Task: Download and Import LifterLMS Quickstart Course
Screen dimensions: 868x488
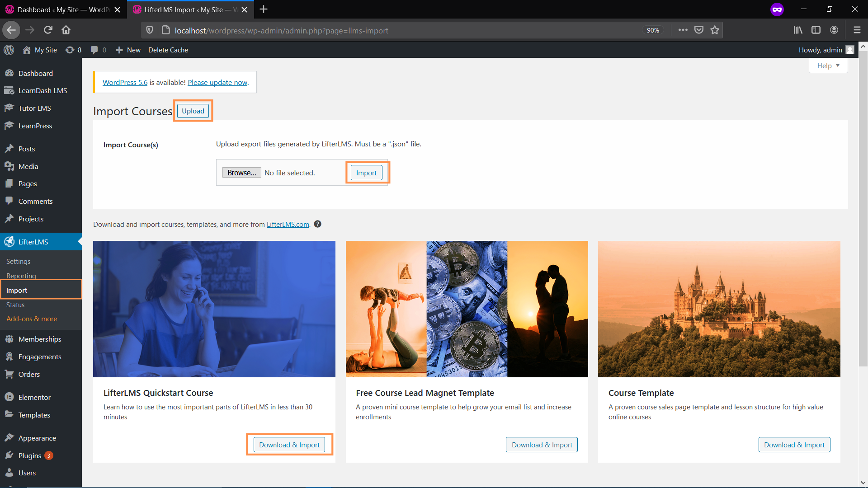Action: [290, 445]
